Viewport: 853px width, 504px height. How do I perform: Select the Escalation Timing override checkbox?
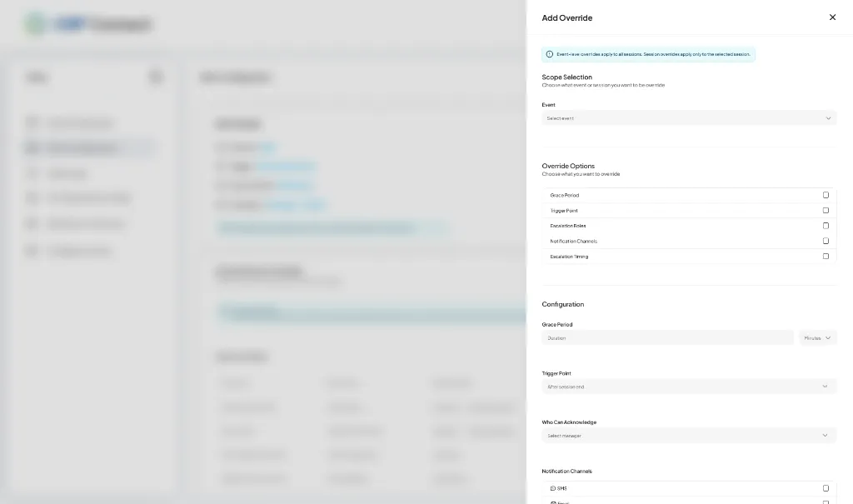point(826,256)
